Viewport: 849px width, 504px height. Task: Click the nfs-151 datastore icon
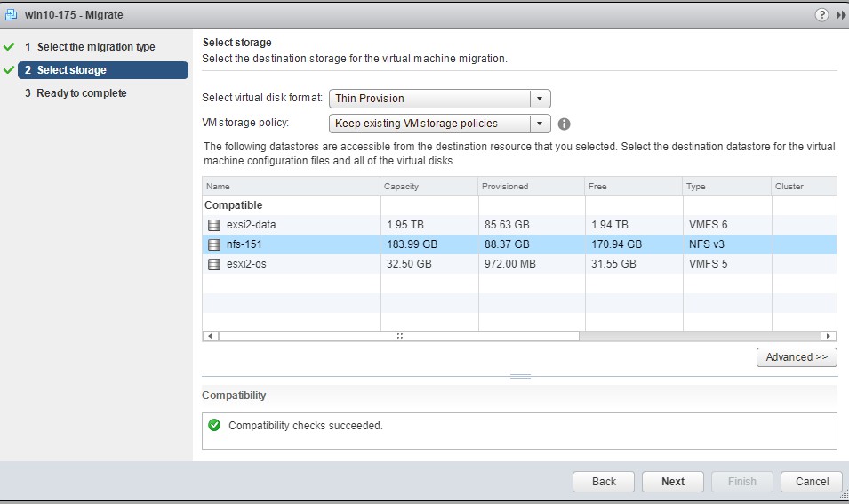tap(214, 244)
